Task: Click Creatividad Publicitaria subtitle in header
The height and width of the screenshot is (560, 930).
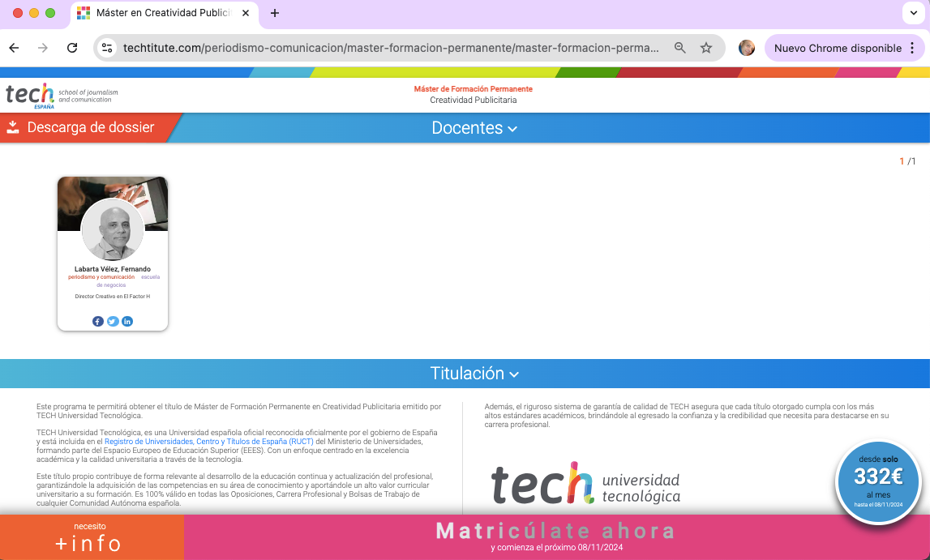Action: (474, 100)
